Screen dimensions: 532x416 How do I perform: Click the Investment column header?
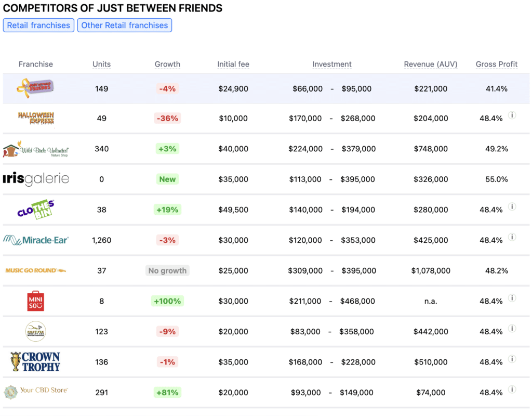pos(332,64)
